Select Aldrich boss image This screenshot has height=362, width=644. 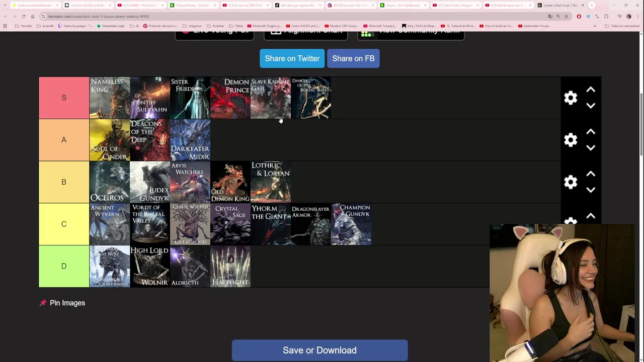[190, 266]
